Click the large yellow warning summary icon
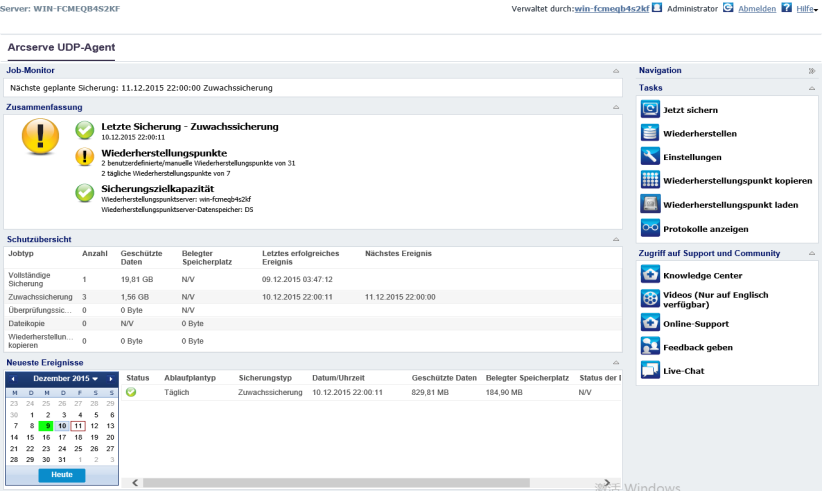This screenshot has width=822, height=491. pos(40,136)
